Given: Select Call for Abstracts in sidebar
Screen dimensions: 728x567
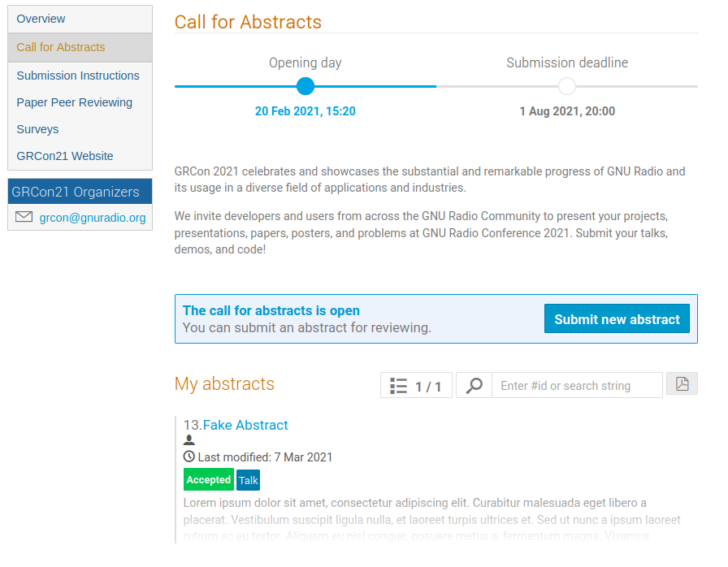Looking at the screenshot, I should coord(61,47).
